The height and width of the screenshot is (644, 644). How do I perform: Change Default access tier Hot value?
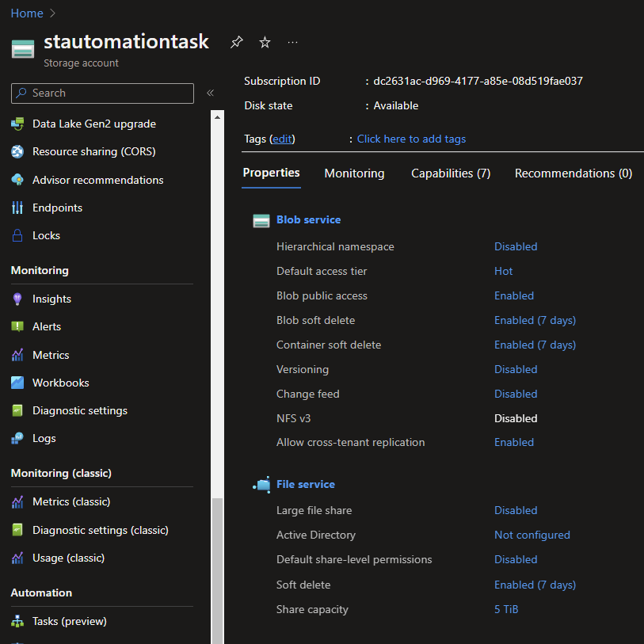pyautogui.click(x=504, y=271)
